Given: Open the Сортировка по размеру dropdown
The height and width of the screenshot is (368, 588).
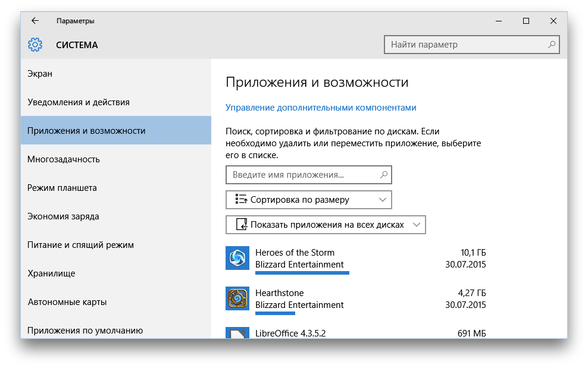Looking at the screenshot, I should pyautogui.click(x=308, y=200).
